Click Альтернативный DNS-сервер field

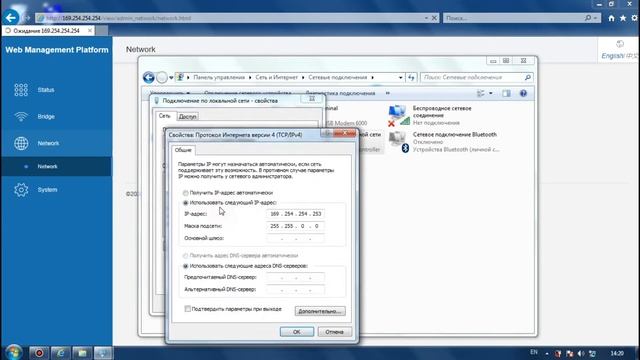[x=295, y=290]
